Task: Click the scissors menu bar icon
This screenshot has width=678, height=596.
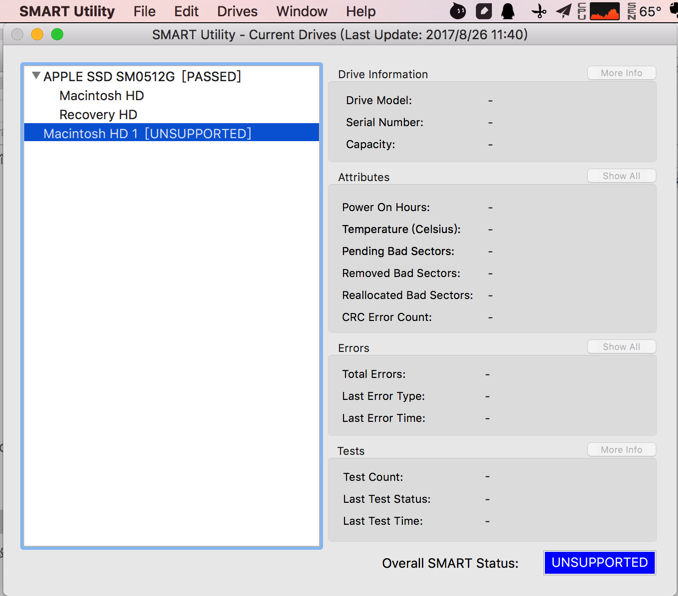Action: click(539, 11)
